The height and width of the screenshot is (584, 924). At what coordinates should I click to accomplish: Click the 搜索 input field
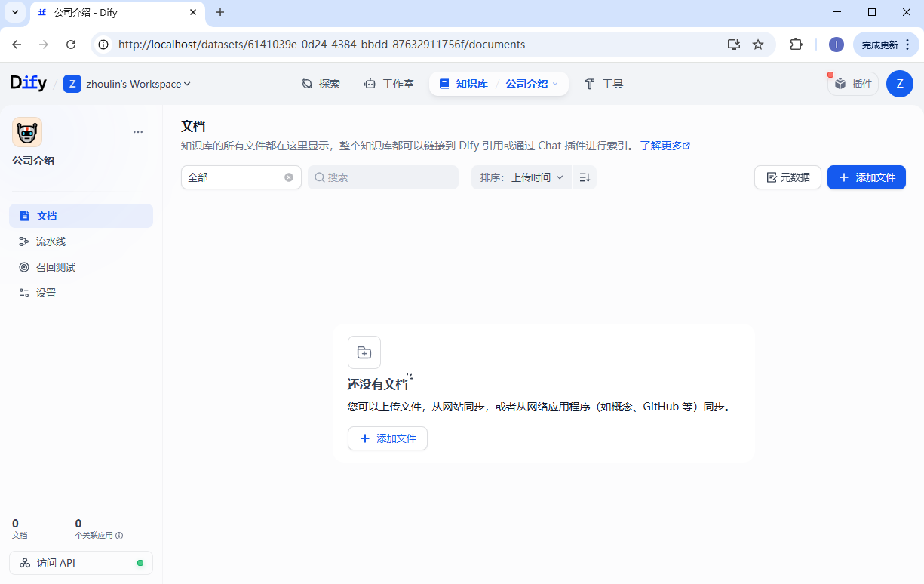pos(383,177)
